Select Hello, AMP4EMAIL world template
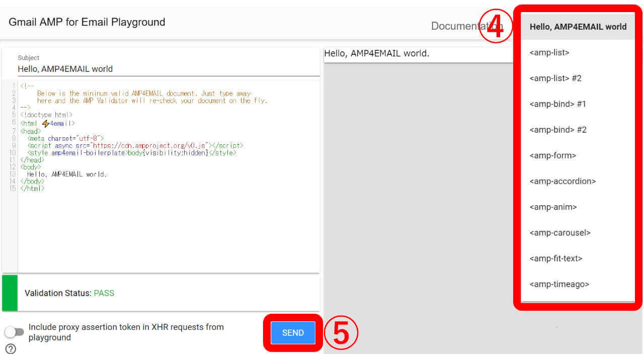 coord(578,27)
